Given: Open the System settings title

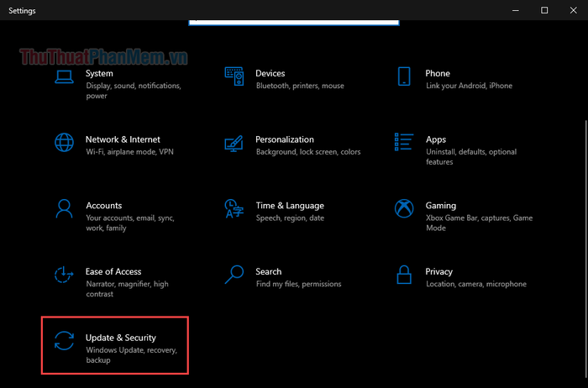Looking at the screenshot, I should [99, 73].
